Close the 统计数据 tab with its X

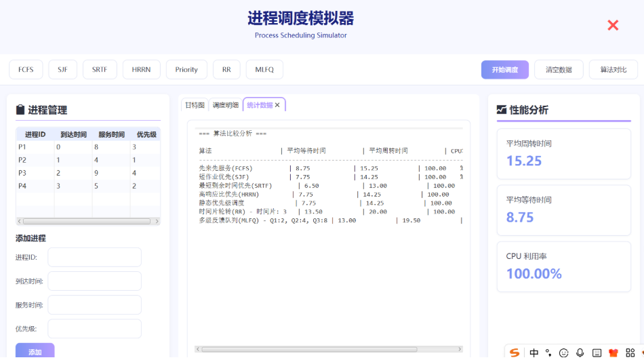(278, 105)
